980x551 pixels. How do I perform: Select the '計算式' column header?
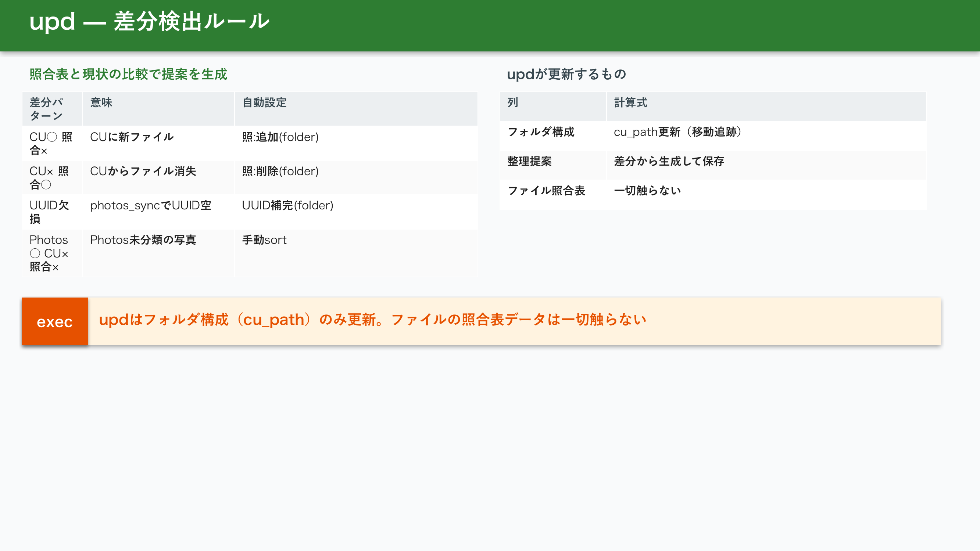click(x=630, y=103)
